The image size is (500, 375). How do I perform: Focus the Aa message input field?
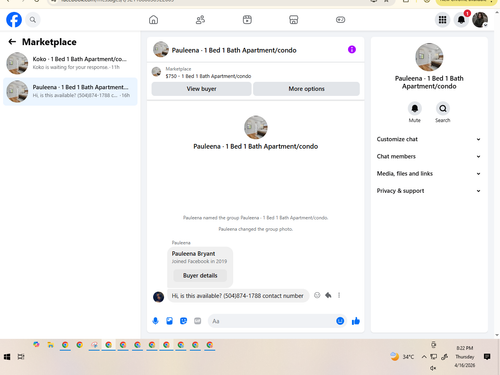click(272, 321)
